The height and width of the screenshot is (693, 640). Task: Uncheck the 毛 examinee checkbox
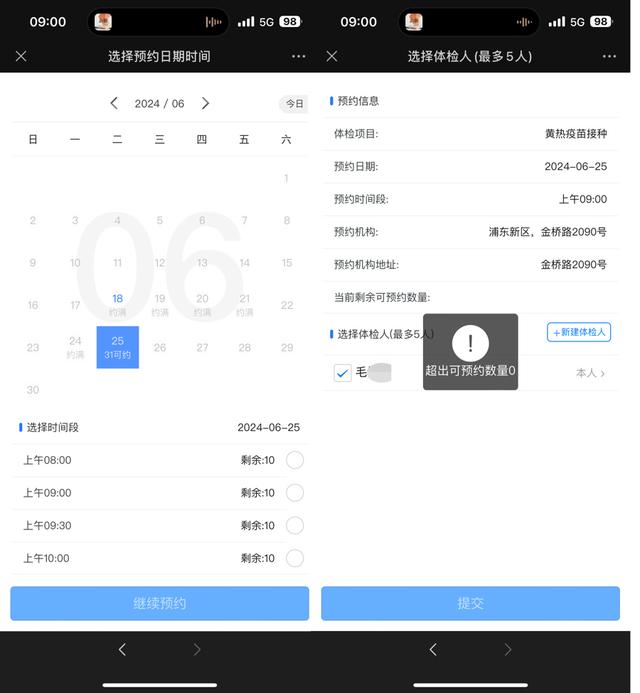343,373
